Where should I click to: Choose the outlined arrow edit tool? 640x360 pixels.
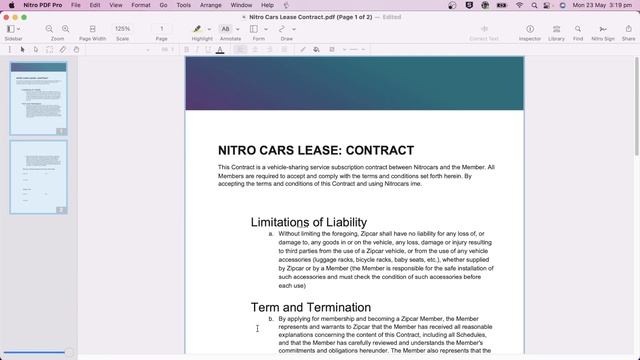coord(36,49)
